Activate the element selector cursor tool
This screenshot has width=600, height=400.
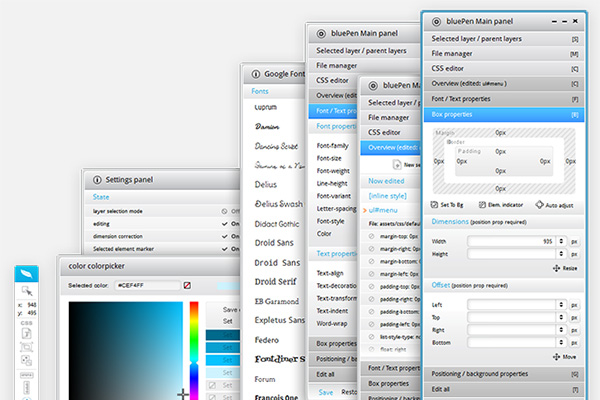click(27, 291)
